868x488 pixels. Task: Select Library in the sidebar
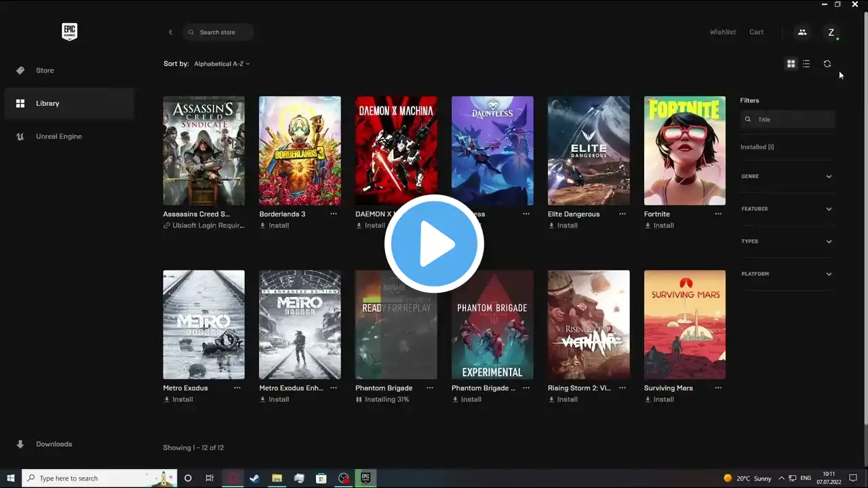coord(69,104)
